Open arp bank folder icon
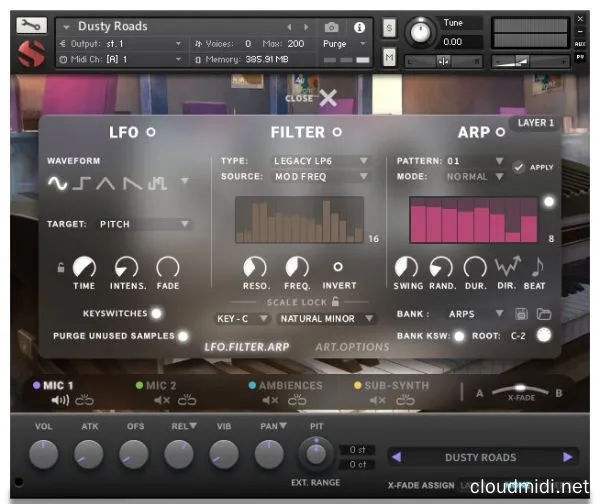Screen dimensions: 600x504 click(543, 314)
